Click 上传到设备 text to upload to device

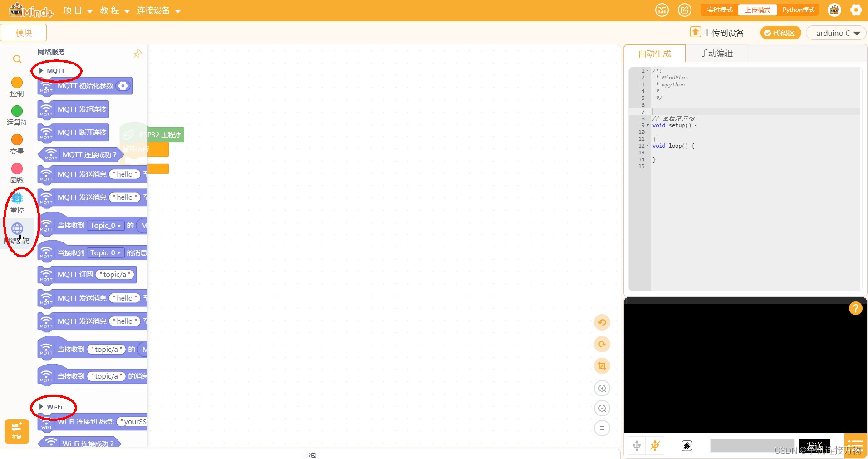coord(724,33)
